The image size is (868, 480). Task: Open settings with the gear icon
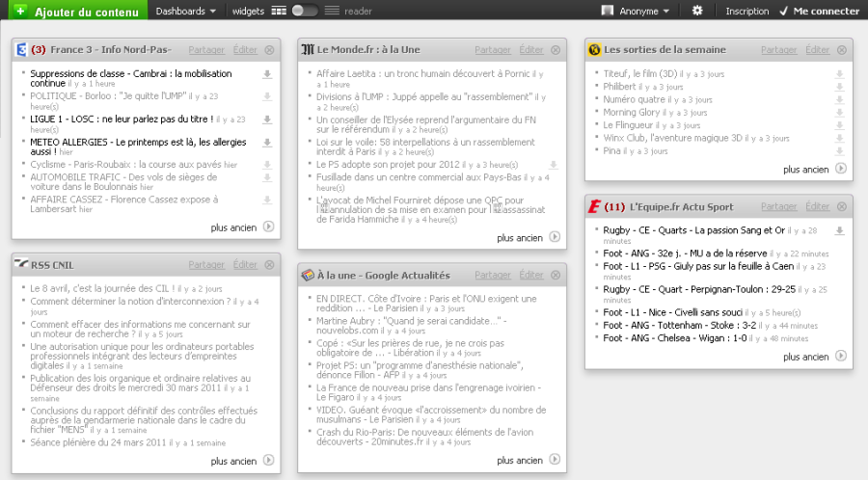coord(697,11)
